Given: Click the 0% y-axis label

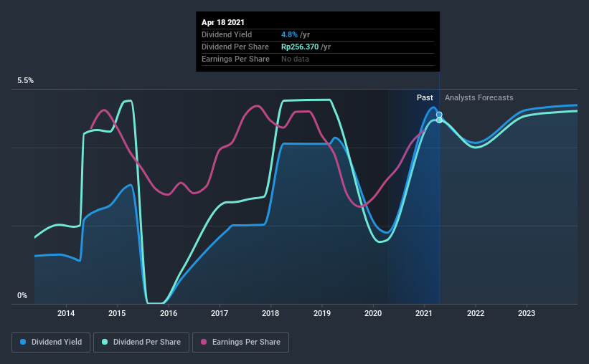Looking at the screenshot, I should tap(22, 296).
